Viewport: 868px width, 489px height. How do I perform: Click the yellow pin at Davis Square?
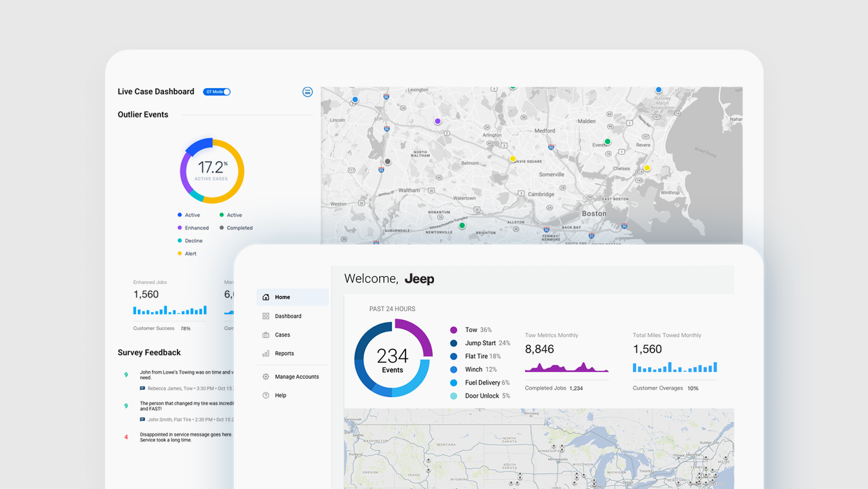click(513, 159)
